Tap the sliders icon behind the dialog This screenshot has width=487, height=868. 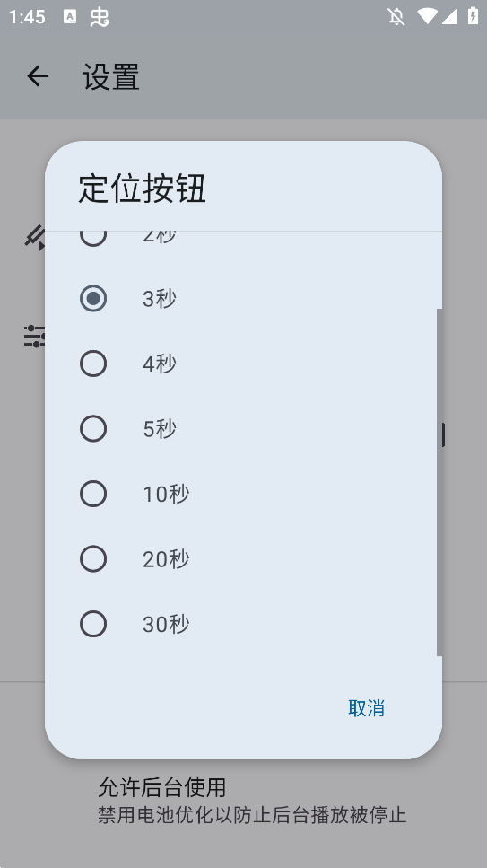tap(34, 336)
